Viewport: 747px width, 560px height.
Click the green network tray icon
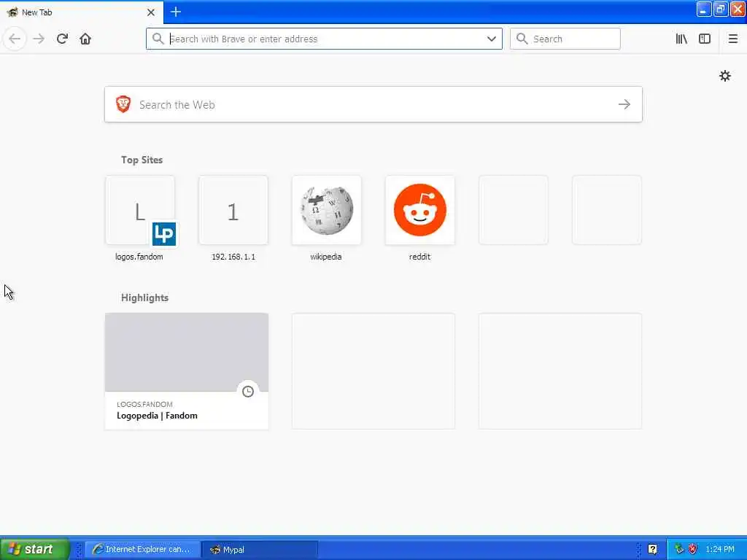click(x=679, y=549)
